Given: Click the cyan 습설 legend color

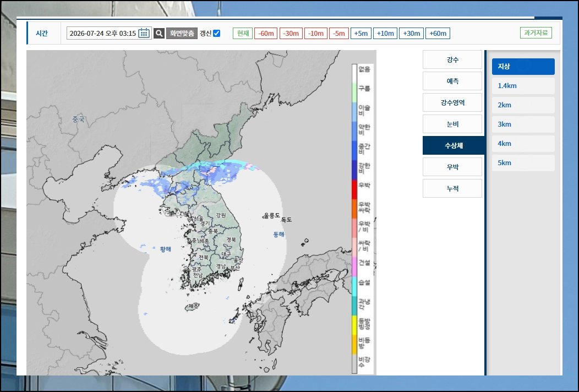Looking at the screenshot, I should pos(354,286).
